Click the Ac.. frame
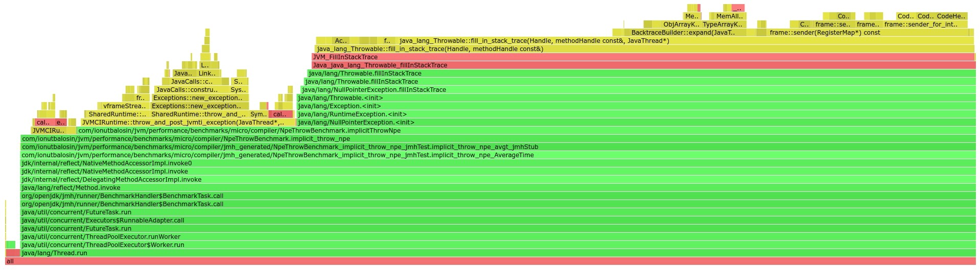The height and width of the screenshot is (271, 980). tap(341, 41)
